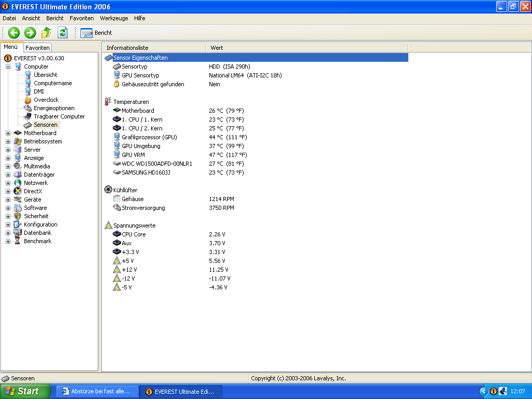Expand the Motherboard tree node
The image size is (532, 399).
click(x=8, y=133)
